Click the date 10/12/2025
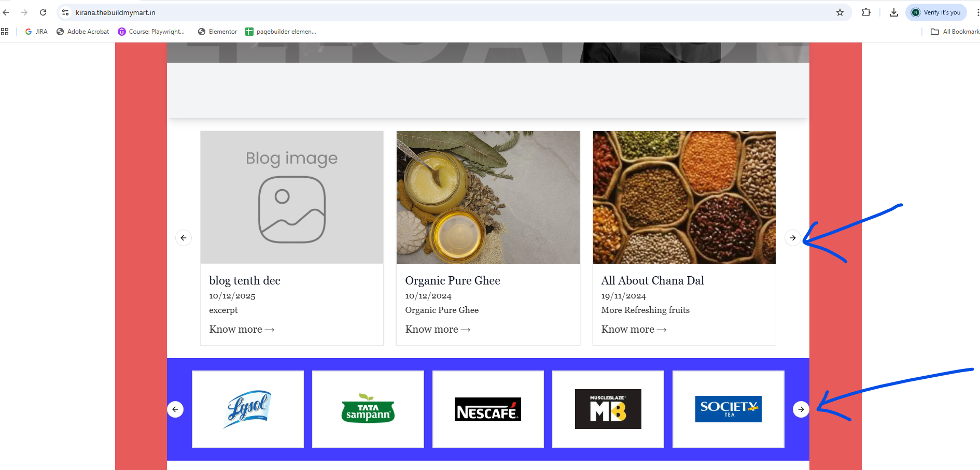Viewport: 980px width, 470px height. [x=232, y=296]
